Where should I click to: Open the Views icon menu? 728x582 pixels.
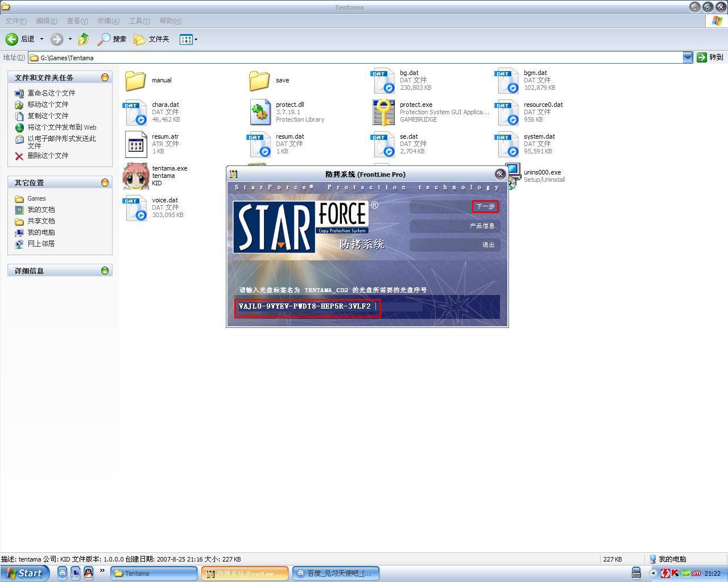[x=188, y=39]
